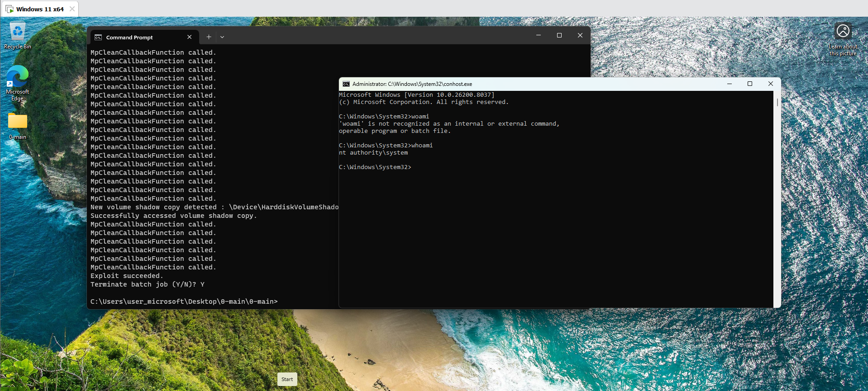Click the Start button at the bottom
The height and width of the screenshot is (391, 868).
[287, 379]
